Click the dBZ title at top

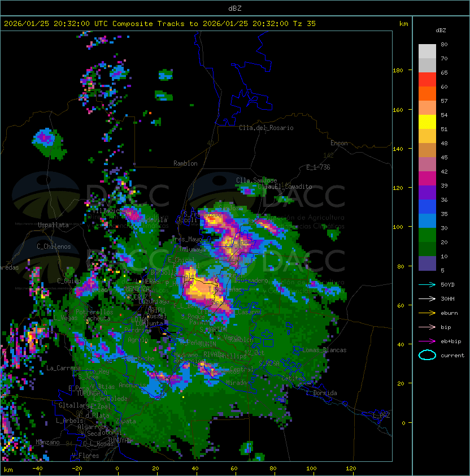(235, 8)
